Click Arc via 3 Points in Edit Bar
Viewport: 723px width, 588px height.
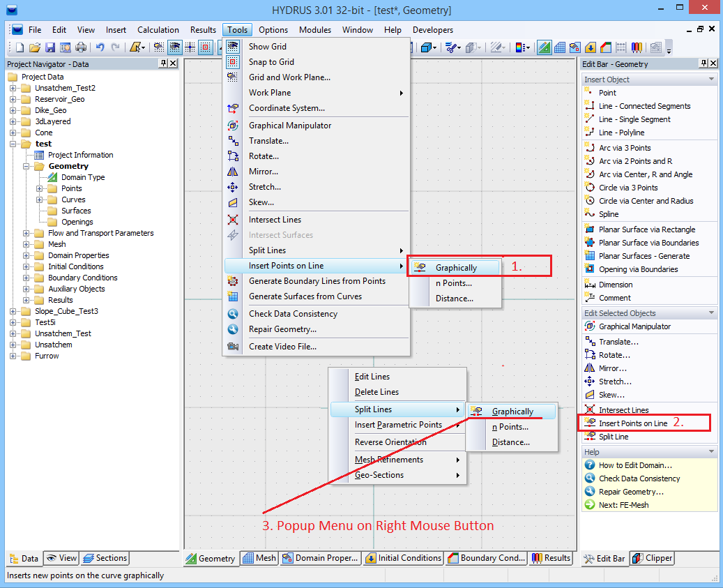tap(625, 148)
